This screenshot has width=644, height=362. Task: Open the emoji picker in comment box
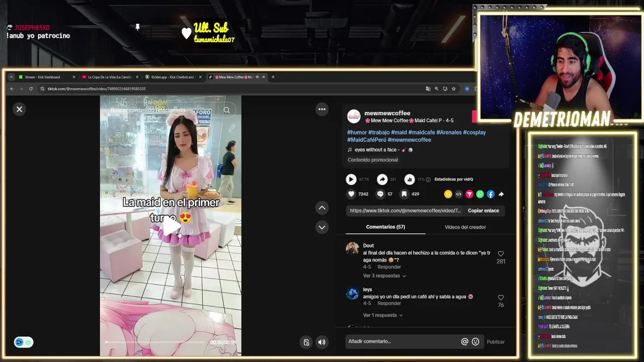tap(475, 341)
